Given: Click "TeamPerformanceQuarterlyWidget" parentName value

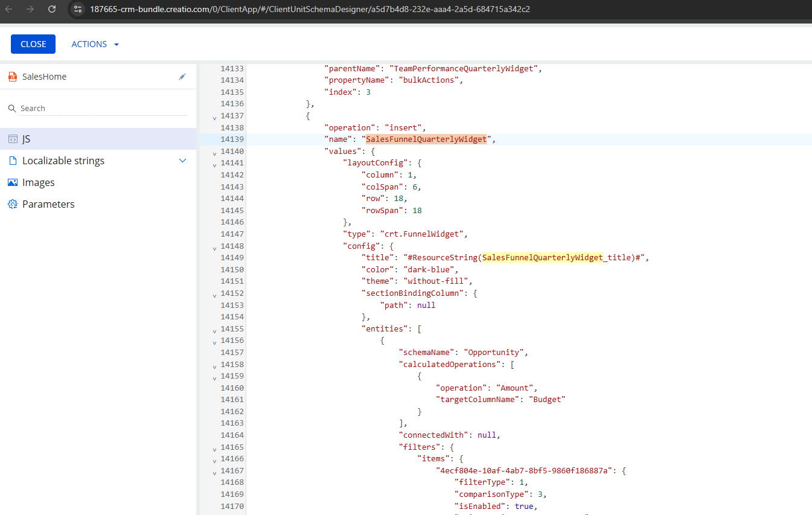Looking at the screenshot, I should point(464,68).
